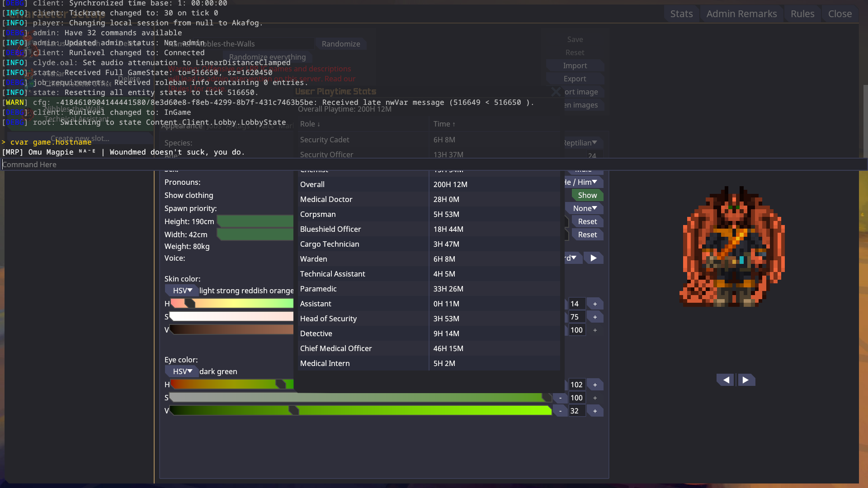This screenshot has width=868, height=488.
Task: Adjust the eye color value slider
Action: pyautogui.click(x=360, y=411)
